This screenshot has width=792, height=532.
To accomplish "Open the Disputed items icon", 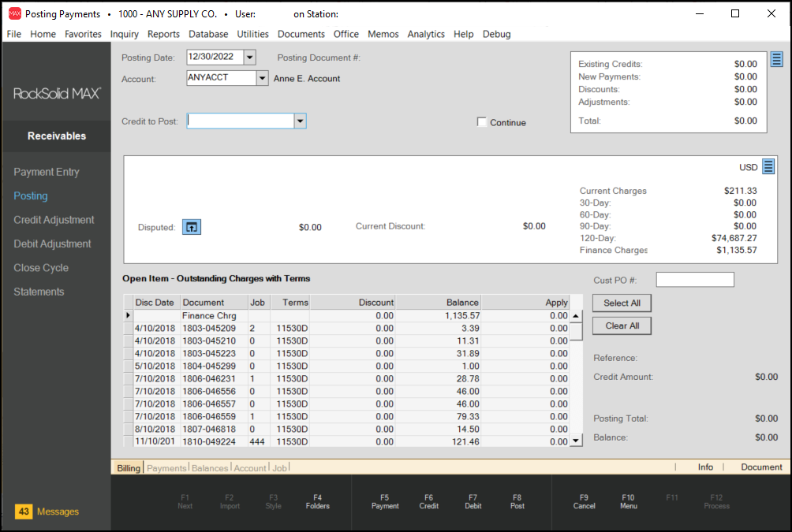I will pyautogui.click(x=192, y=227).
